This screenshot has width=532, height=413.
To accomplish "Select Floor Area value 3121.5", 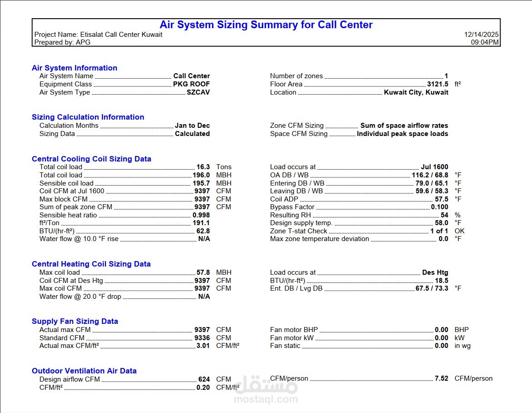I will click(438, 84).
